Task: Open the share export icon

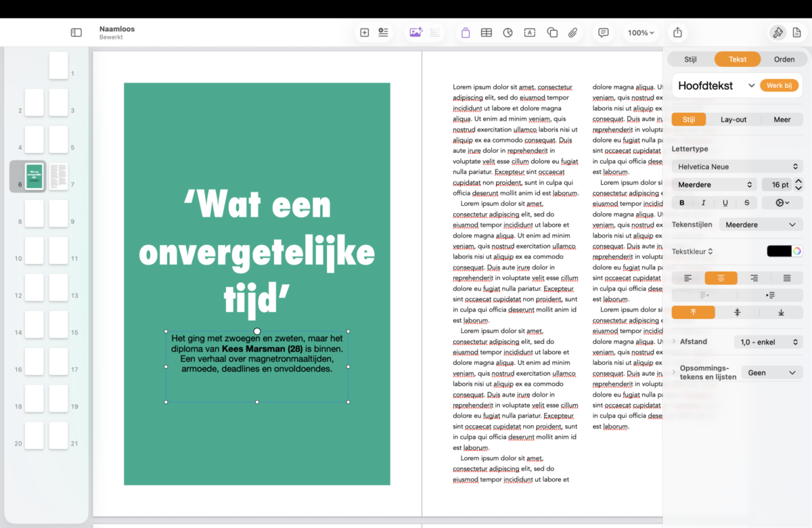Action: click(678, 32)
